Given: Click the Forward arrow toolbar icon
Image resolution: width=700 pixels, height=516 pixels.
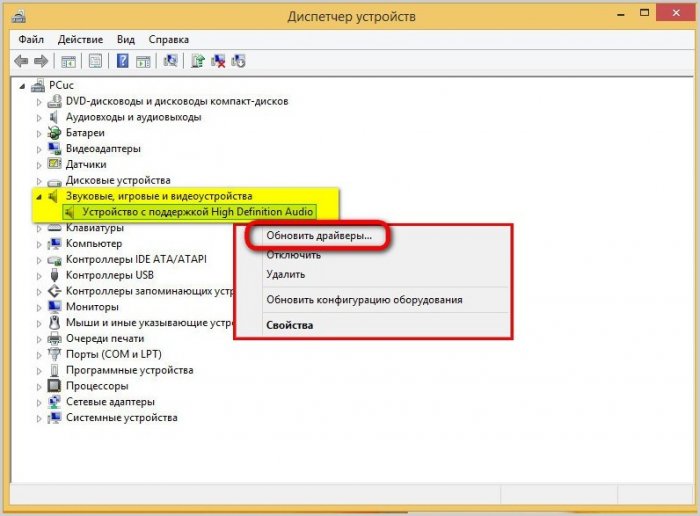Looking at the screenshot, I should [x=41, y=61].
